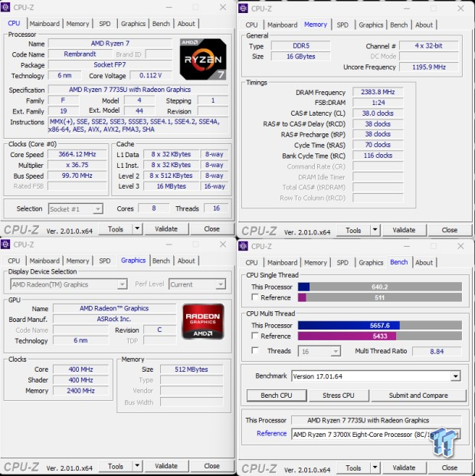475x476 pixels.
Task: Click the Channel # 4 x 32-bit value
Action: tap(428, 46)
